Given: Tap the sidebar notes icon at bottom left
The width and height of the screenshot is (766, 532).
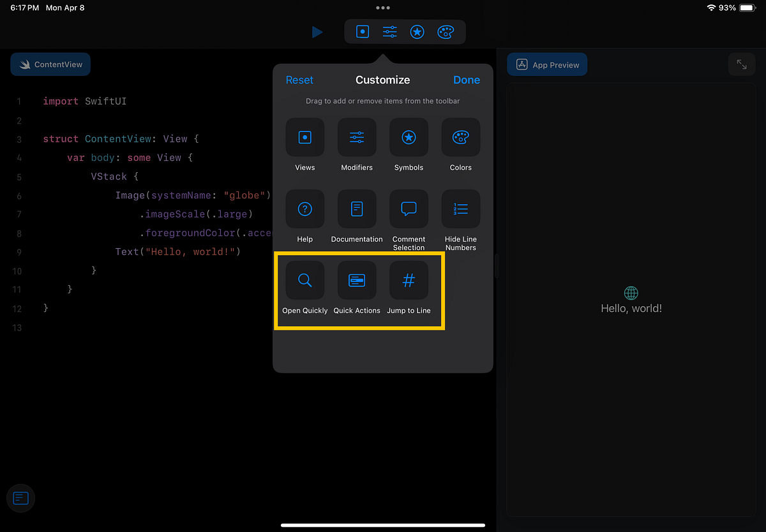Looking at the screenshot, I should pyautogui.click(x=20, y=498).
